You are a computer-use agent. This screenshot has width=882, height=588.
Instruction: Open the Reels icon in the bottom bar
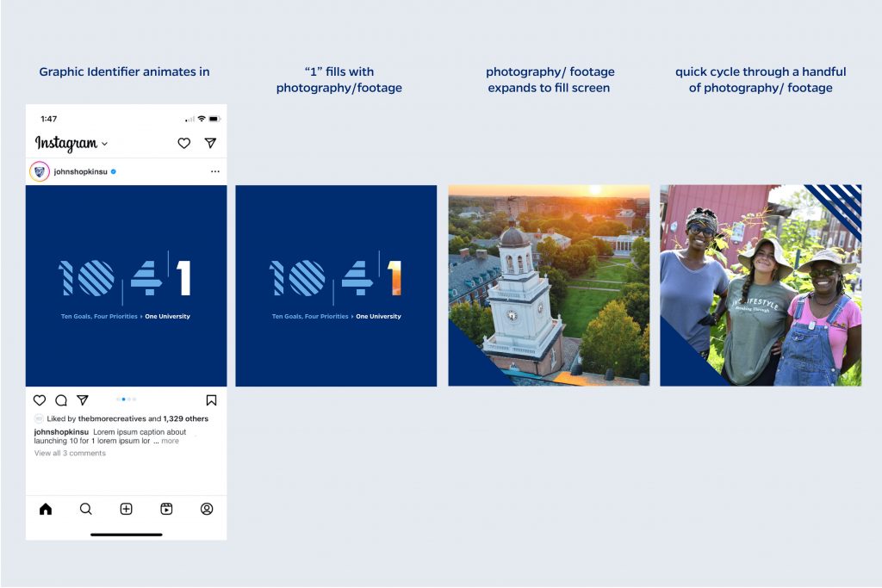166,509
